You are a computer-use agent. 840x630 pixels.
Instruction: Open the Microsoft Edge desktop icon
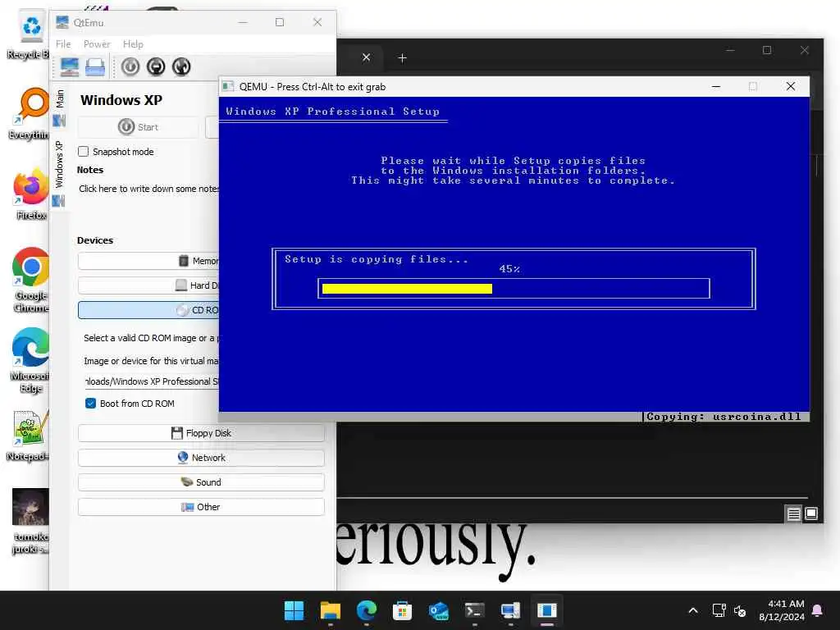(x=31, y=360)
